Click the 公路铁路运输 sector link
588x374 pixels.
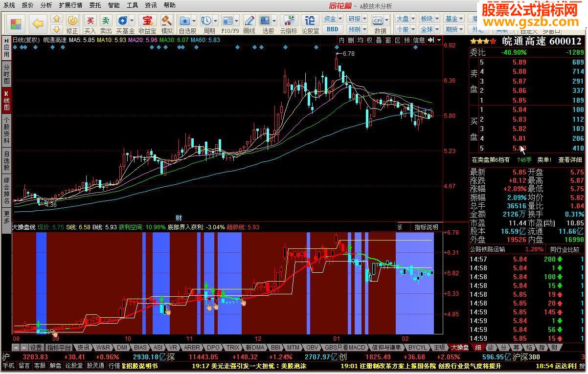coord(488,249)
